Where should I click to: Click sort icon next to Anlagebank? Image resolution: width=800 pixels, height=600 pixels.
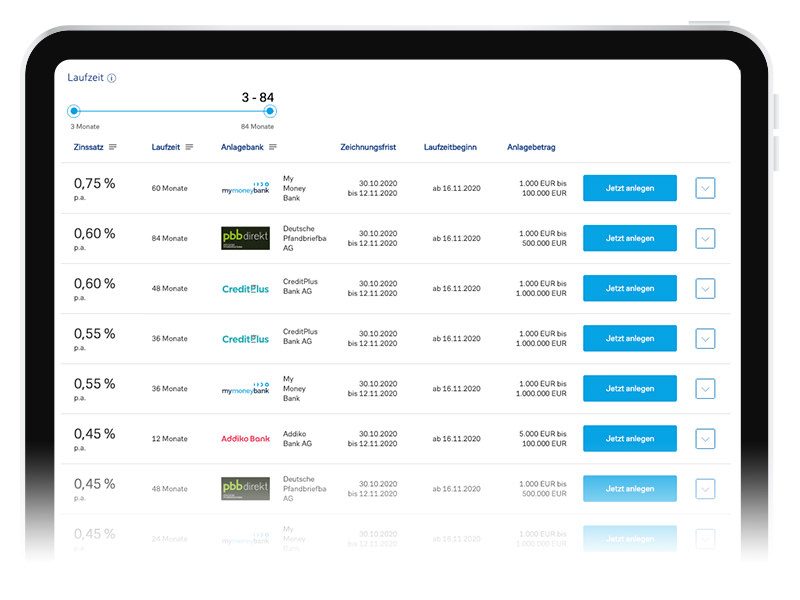click(x=273, y=147)
